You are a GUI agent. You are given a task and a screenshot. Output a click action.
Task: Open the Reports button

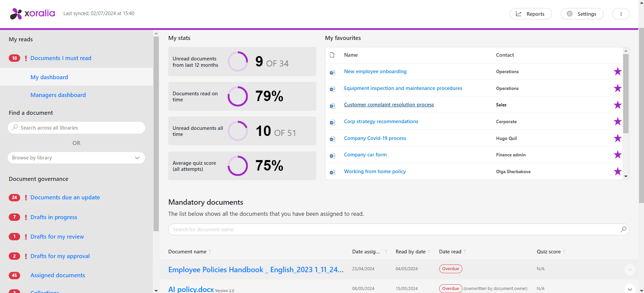click(531, 14)
